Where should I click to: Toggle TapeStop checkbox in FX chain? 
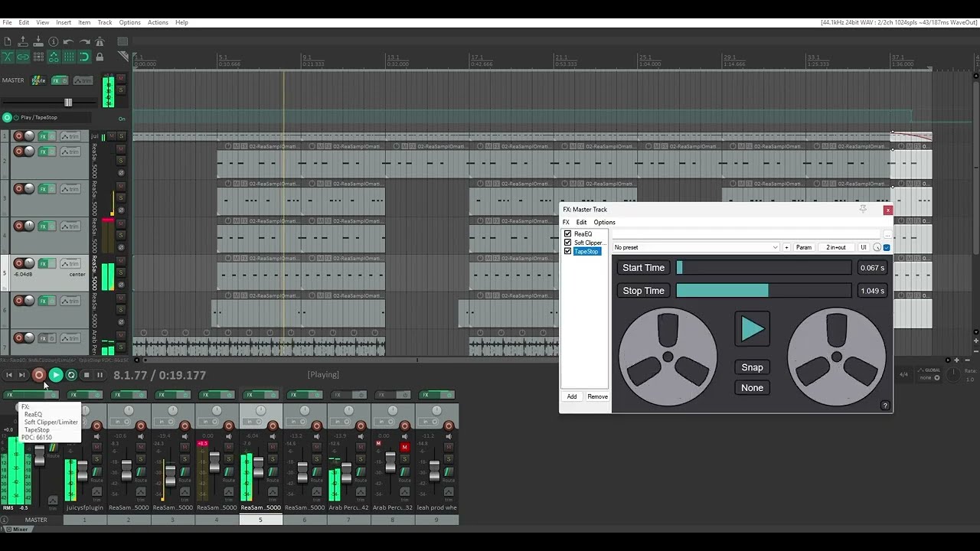(567, 251)
